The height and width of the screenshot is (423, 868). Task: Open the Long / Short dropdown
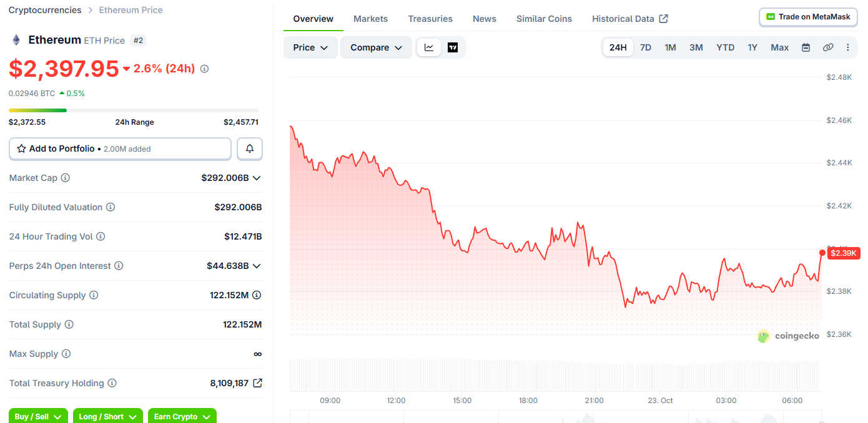click(107, 416)
